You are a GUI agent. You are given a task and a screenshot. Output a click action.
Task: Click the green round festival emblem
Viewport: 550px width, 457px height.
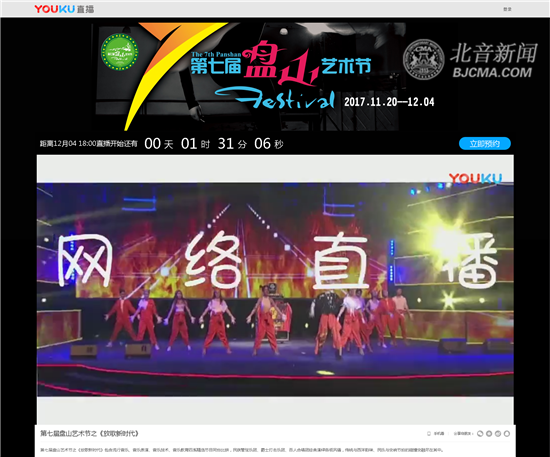click(120, 52)
